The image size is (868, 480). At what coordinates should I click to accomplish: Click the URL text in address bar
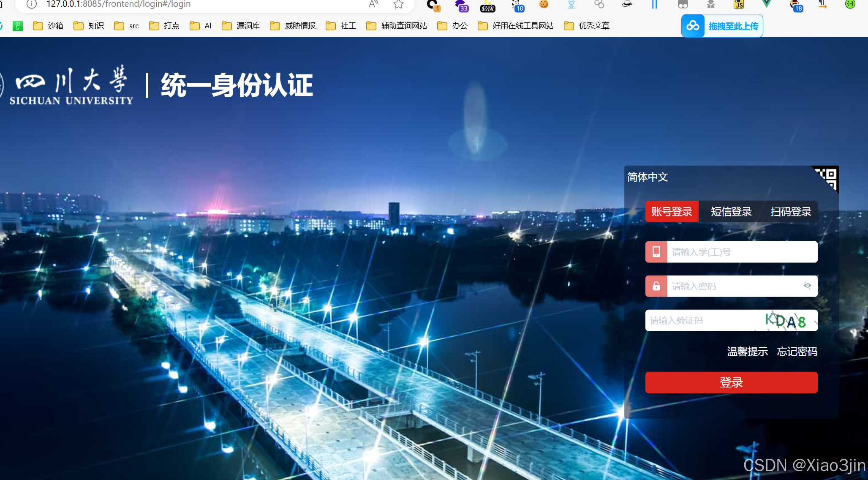pos(118,4)
